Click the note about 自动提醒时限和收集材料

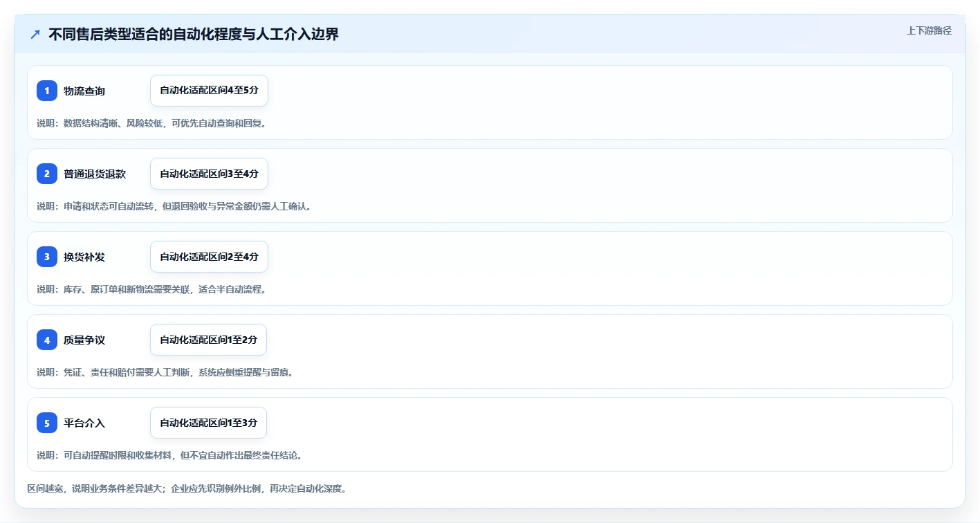pos(169,455)
